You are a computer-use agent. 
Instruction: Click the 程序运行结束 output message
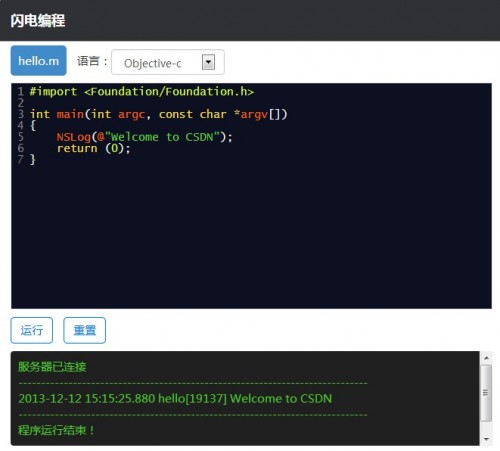(56, 430)
